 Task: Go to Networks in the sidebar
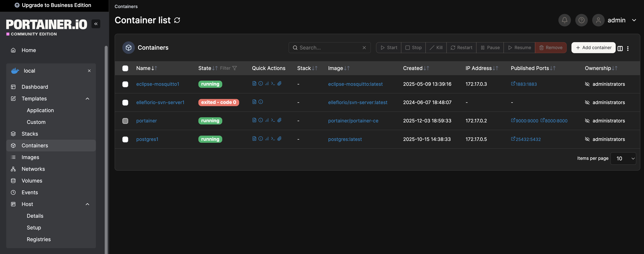(33, 169)
